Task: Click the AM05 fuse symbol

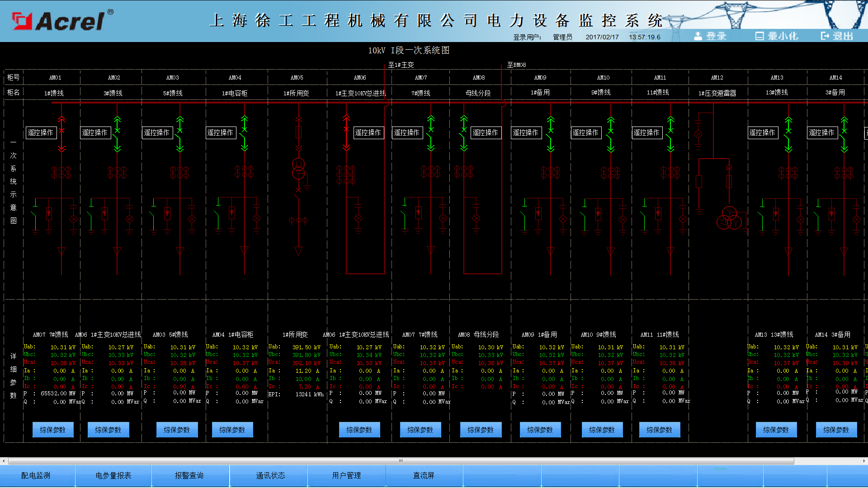Action: tap(298, 132)
